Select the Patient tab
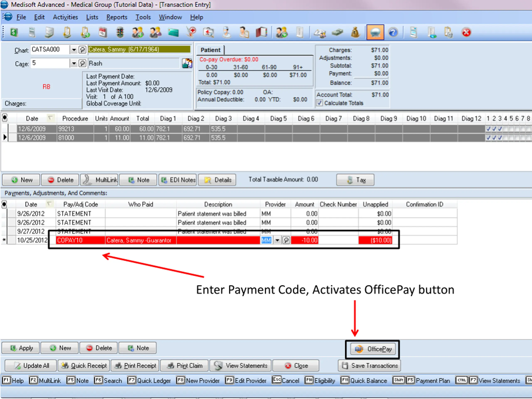The width and height of the screenshot is (532, 399). pyautogui.click(x=211, y=50)
